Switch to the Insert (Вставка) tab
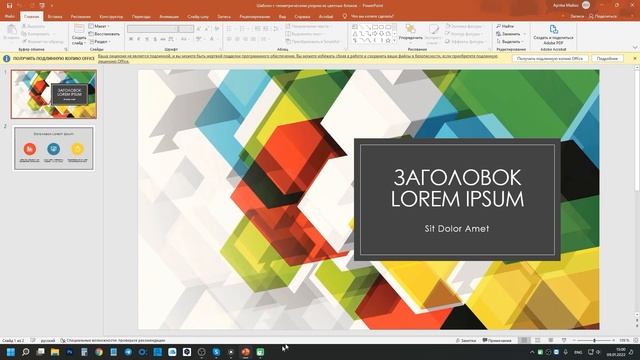640x360 pixels. pyautogui.click(x=55, y=17)
